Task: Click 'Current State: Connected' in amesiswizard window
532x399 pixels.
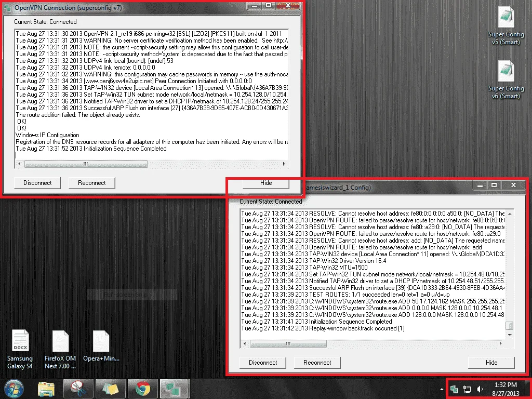Action: 271,202
